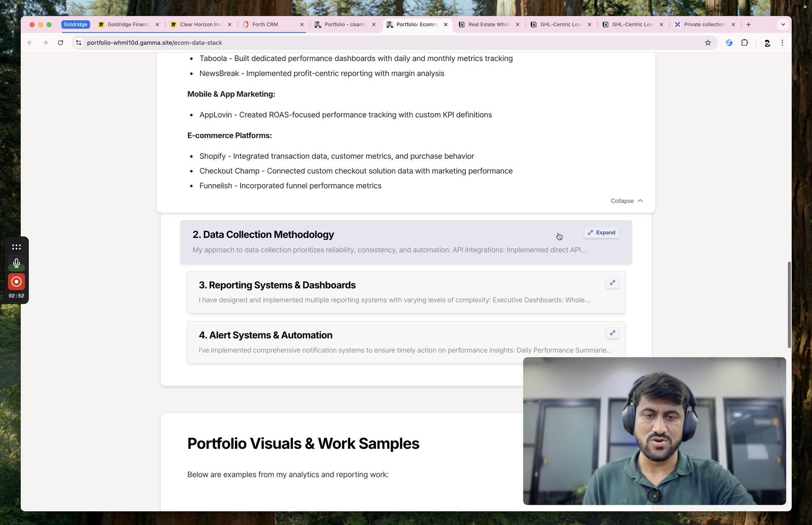Click the Portfolio Visuals & Work Samples heading

(x=303, y=443)
